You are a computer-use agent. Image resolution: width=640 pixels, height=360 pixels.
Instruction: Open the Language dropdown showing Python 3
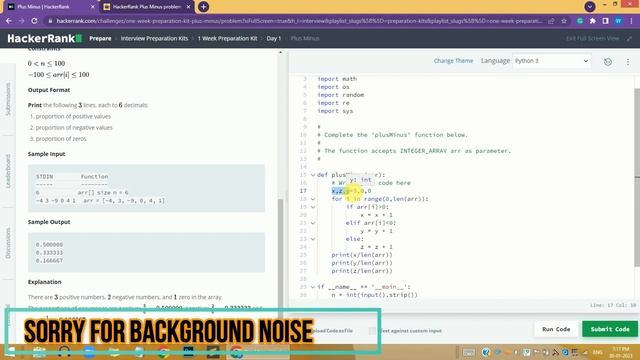[551, 61]
